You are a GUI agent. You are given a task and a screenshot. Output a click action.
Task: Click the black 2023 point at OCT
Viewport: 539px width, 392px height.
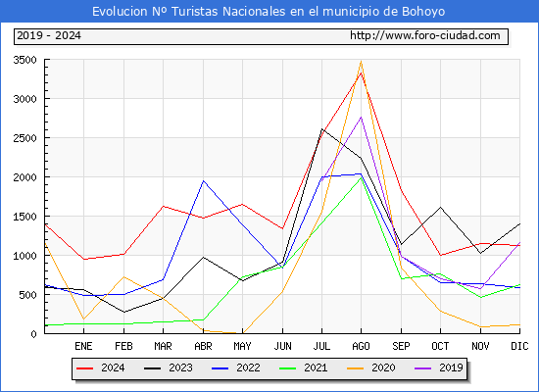(x=440, y=207)
